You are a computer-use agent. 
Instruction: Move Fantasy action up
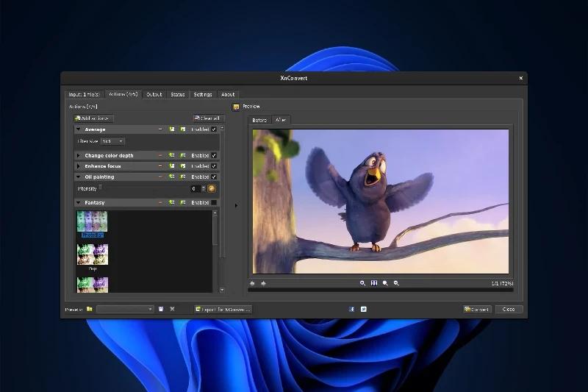[x=172, y=202]
